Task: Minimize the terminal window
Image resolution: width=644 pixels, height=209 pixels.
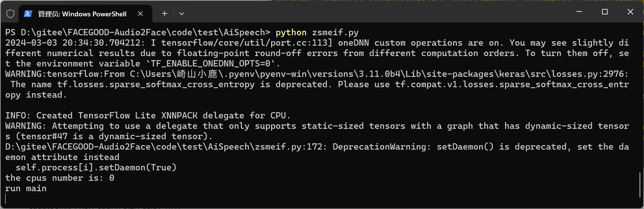Action: click(579, 12)
